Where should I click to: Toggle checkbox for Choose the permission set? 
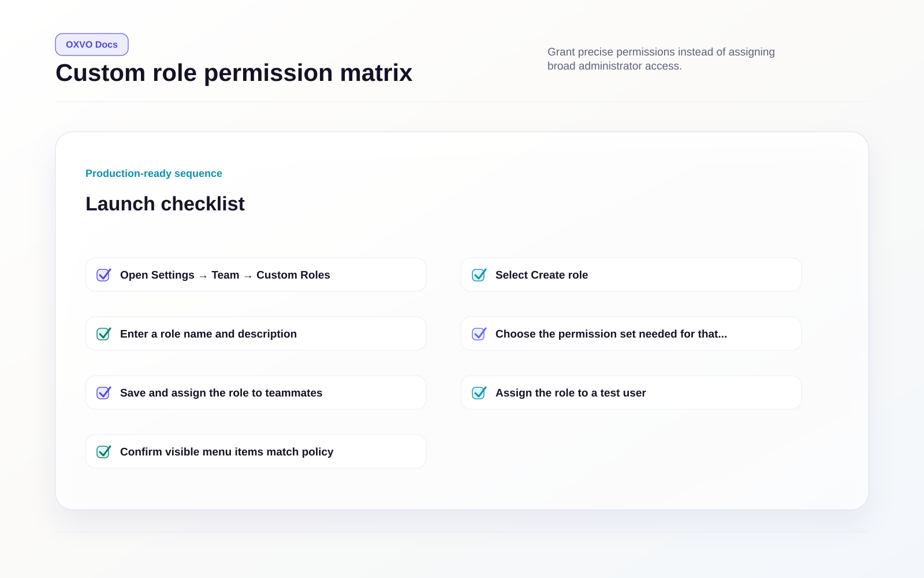[x=479, y=334]
